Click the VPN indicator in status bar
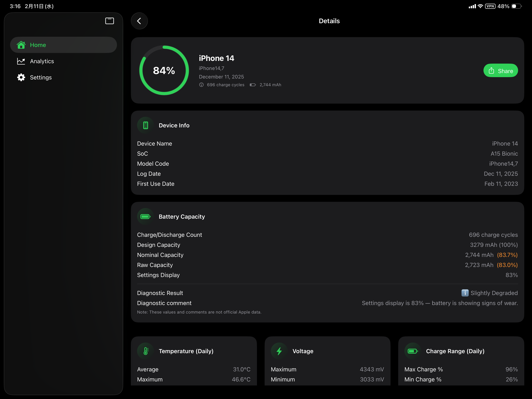 coord(490,6)
